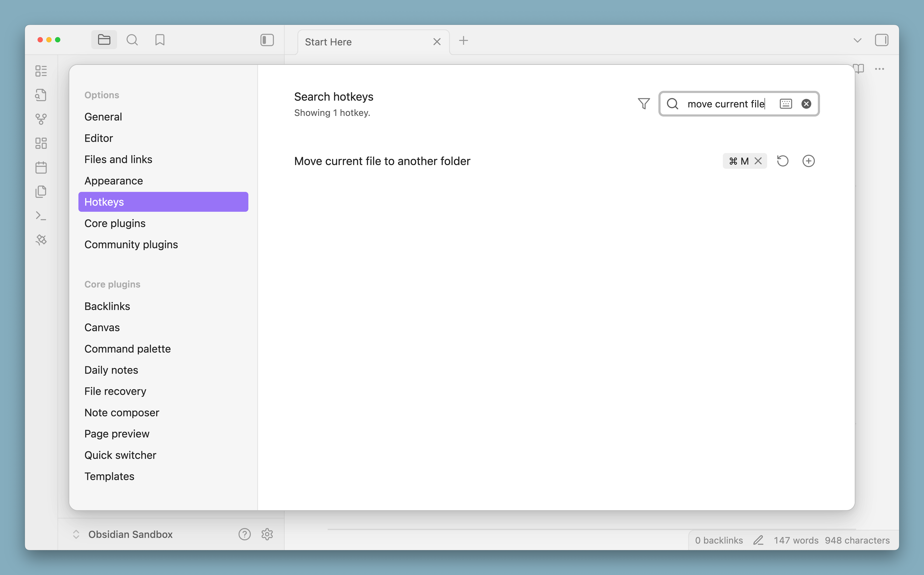Select Appearance in the settings sidebar

113,181
